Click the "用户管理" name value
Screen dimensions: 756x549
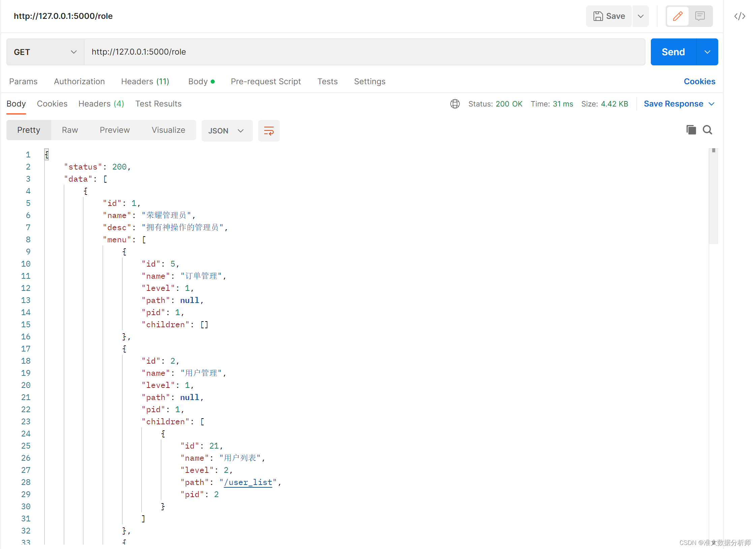[201, 373]
